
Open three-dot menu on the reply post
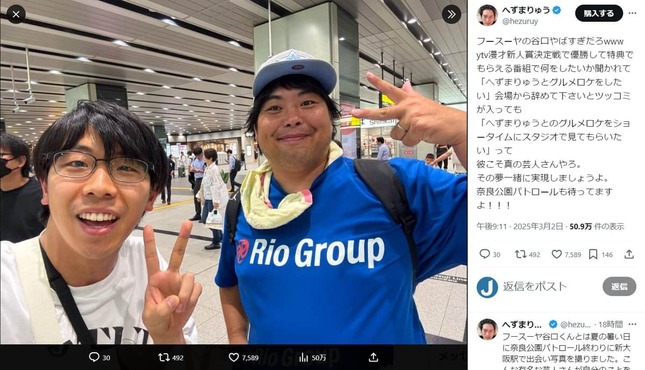click(x=632, y=324)
